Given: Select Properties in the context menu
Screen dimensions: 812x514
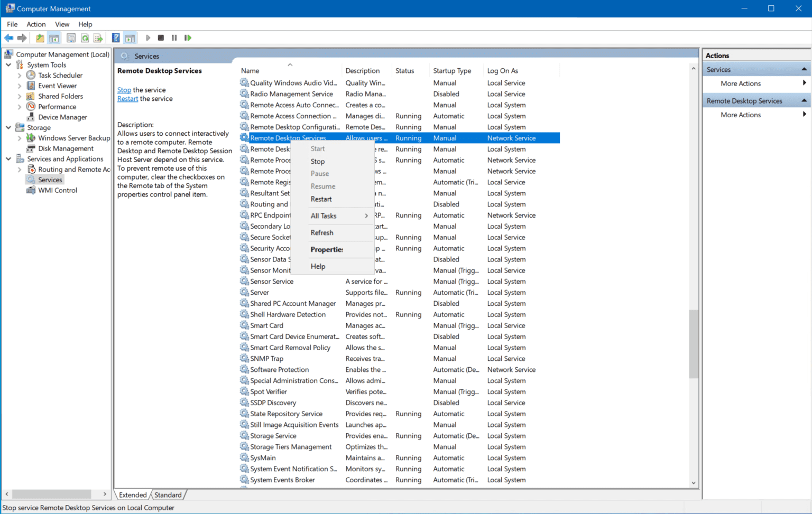Looking at the screenshot, I should (x=327, y=249).
